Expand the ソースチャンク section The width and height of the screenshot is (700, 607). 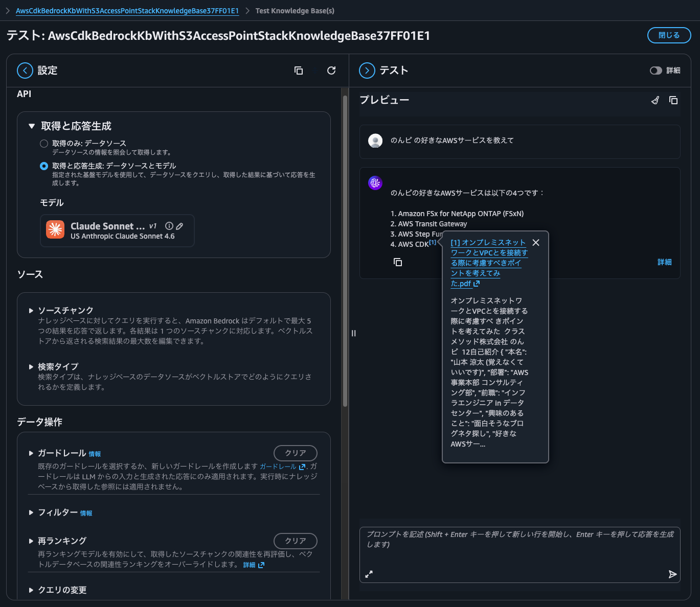pos(31,310)
